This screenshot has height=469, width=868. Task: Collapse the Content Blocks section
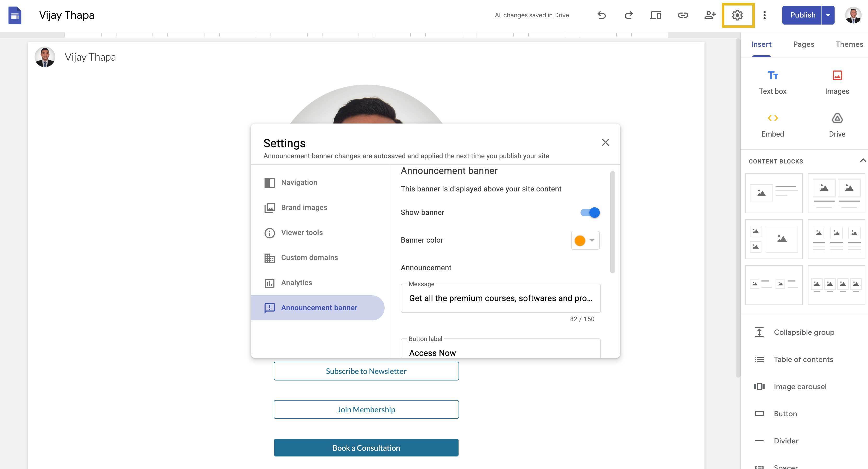[862, 161]
